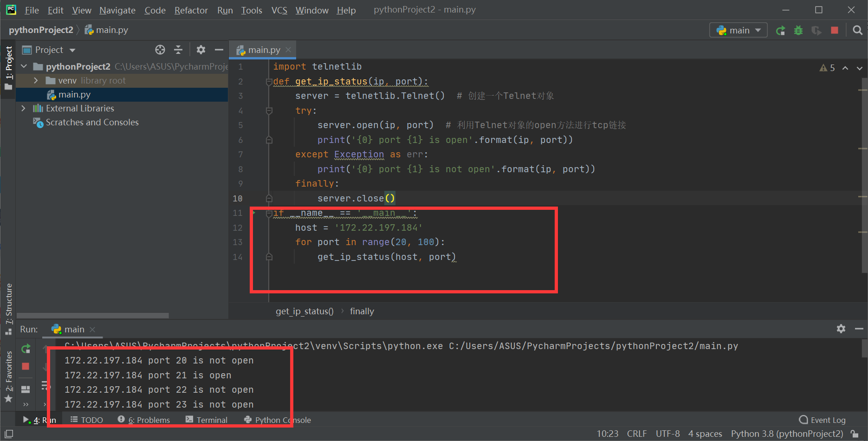Open Run panel settings gear

pyautogui.click(x=841, y=329)
